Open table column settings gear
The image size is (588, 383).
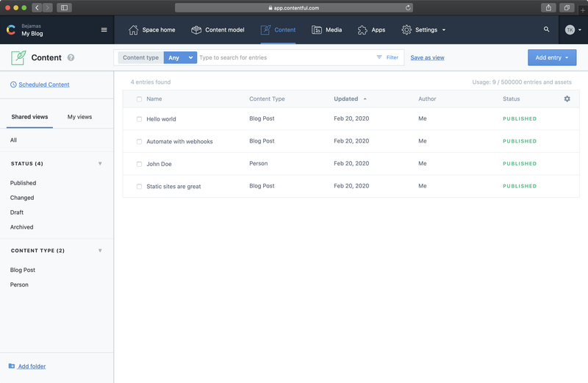[x=567, y=99]
